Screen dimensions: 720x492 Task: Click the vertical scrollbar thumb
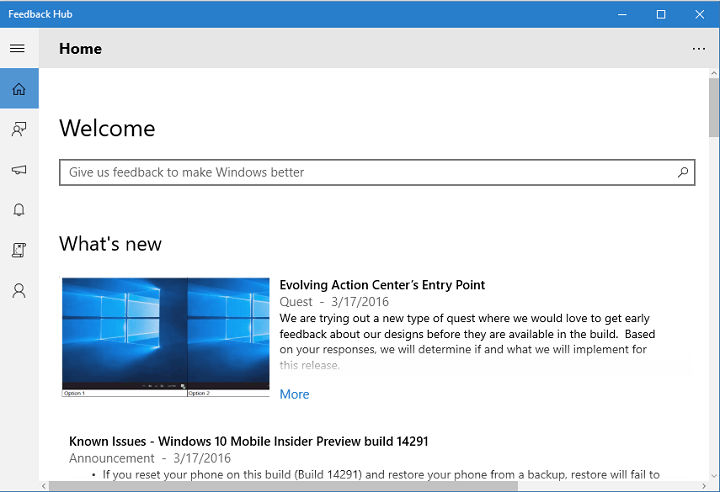coord(714,107)
